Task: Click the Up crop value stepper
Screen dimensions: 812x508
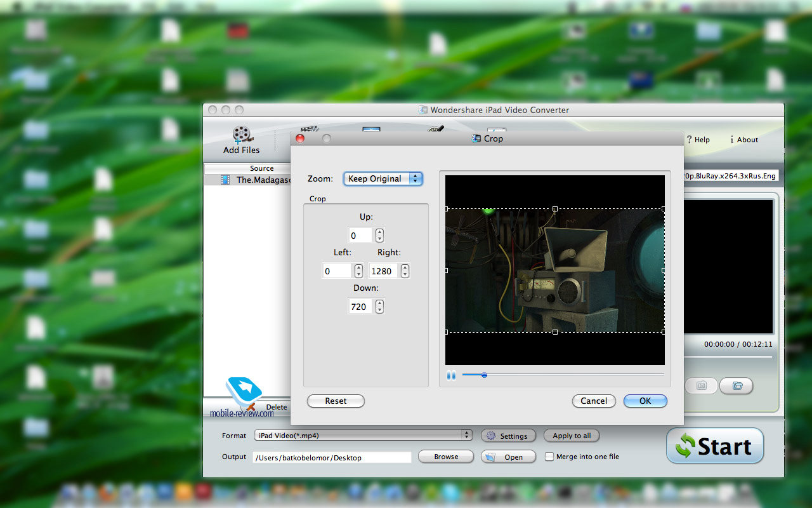Action: [x=379, y=236]
